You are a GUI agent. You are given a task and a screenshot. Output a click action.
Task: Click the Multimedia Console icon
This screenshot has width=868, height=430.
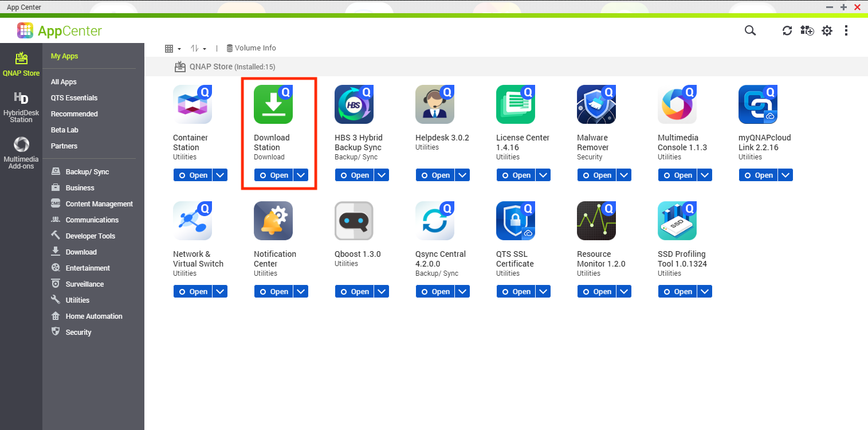tap(677, 104)
